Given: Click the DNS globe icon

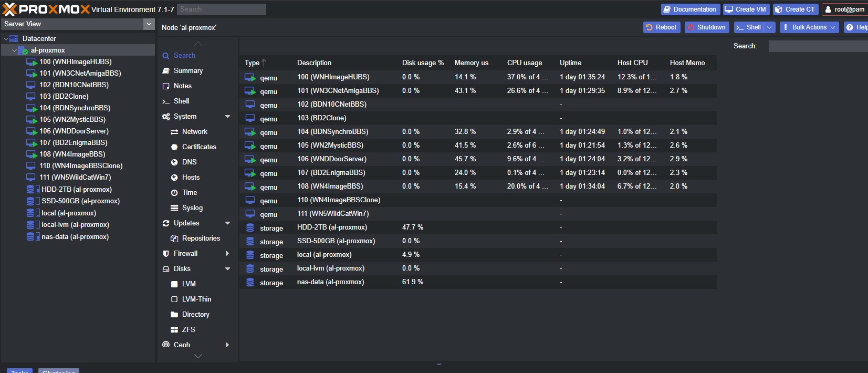Looking at the screenshot, I should pyautogui.click(x=174, y=162).
